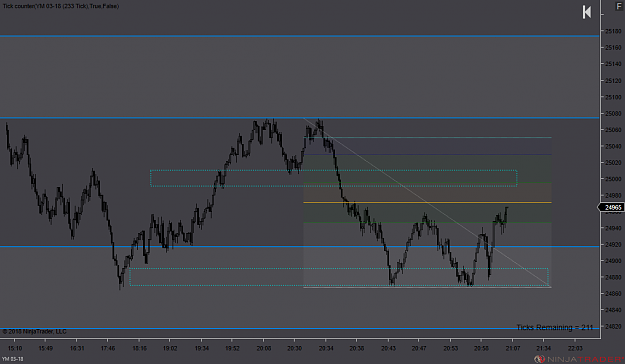Click the 24980 price axis label
This screenshot has width=625, height=364.
coord(613,195)
